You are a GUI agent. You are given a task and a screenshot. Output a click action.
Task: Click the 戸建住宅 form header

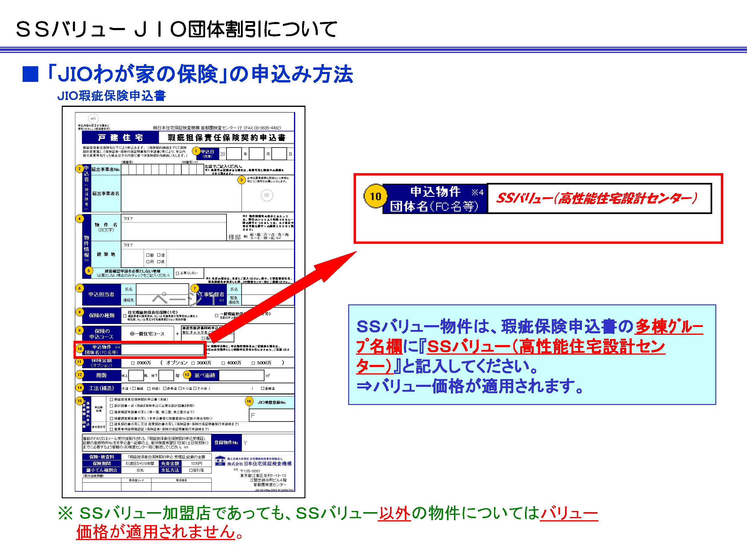point(120,137)
